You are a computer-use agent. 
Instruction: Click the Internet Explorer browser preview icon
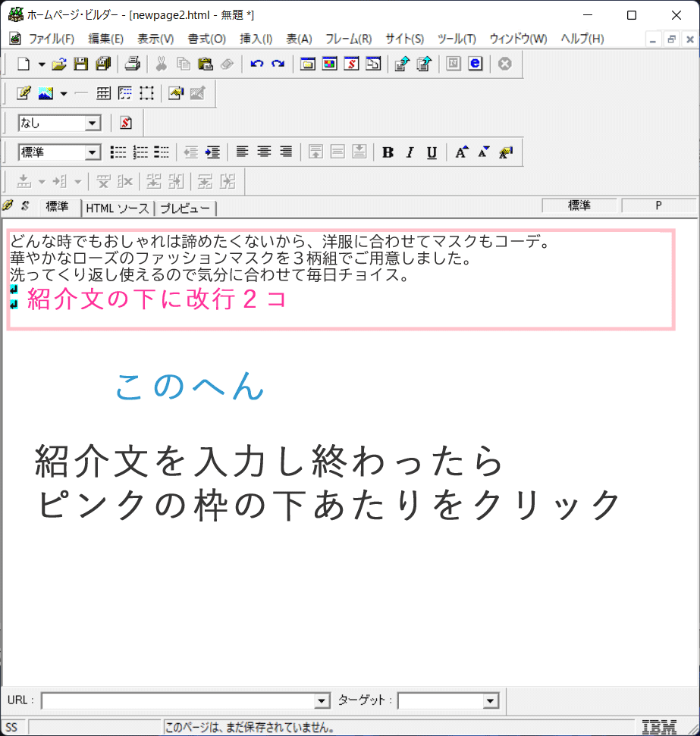coord(475,64)
